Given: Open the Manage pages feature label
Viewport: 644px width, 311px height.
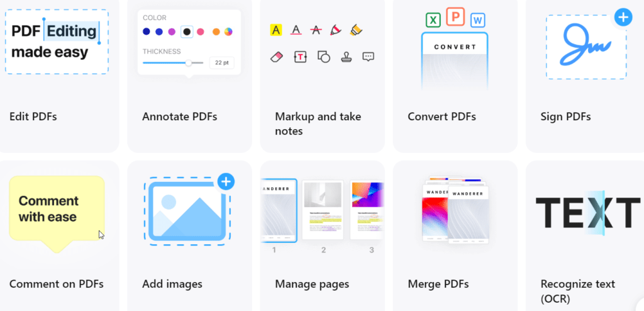Looking at the screenshot, I should click(312, 284).
